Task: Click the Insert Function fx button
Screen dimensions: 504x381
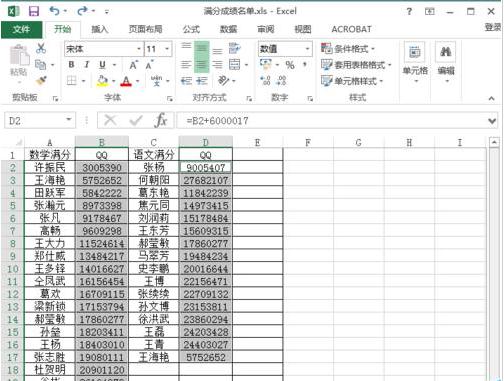Action: point(161,120)
